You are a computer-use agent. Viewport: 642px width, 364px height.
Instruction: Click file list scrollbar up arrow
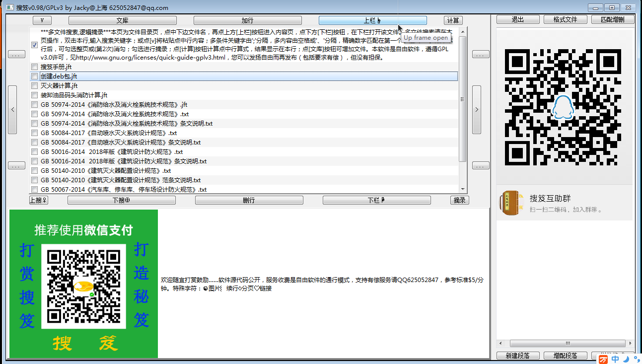[x=463, y=32]
